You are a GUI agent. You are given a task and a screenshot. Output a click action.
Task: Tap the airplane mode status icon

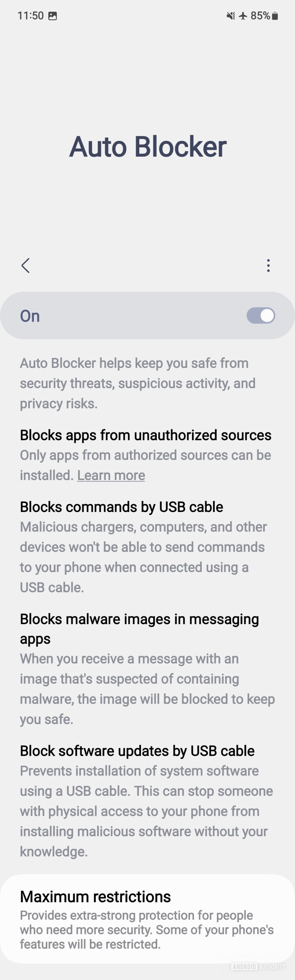coord(243,16)
